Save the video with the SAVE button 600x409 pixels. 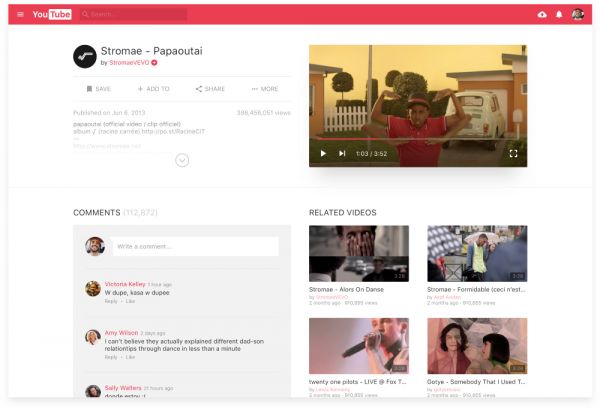[x=98, y=89]
